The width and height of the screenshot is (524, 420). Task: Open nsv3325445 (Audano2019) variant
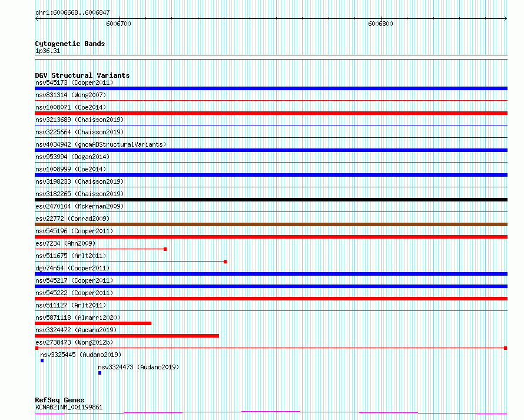[81, 355]
